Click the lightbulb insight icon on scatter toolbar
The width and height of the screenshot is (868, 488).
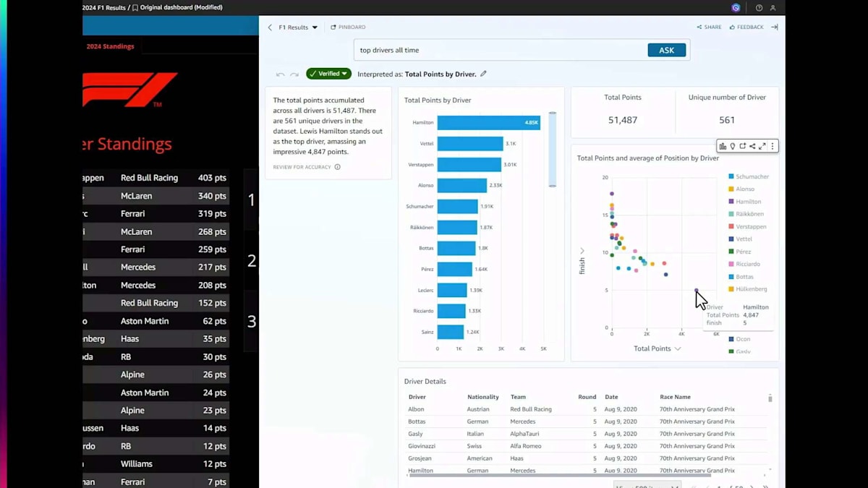(x=733, y=146)
